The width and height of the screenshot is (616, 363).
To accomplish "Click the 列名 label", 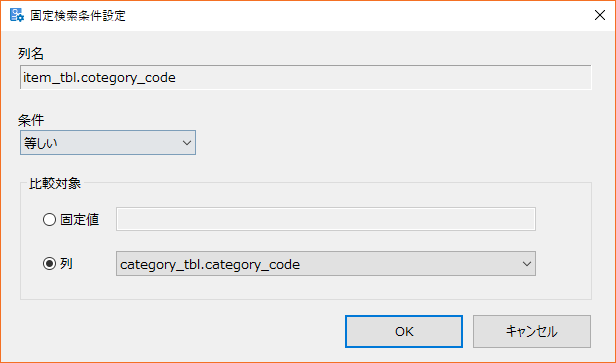I will pyautogui.click(x=31, y=53).
